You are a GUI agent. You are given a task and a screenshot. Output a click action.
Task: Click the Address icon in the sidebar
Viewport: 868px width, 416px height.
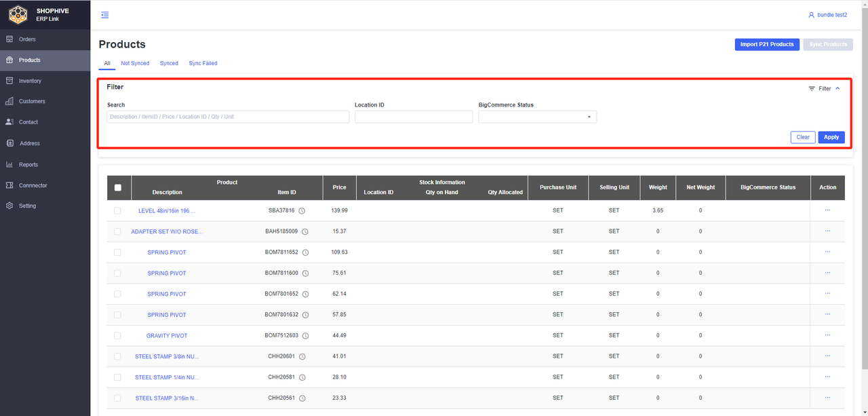pos(9,143)
